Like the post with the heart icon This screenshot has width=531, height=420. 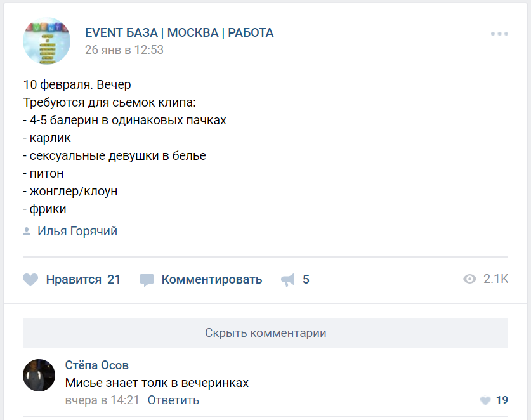[x=30, y=279]
